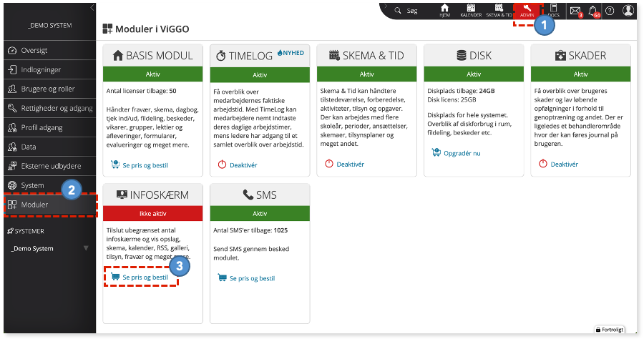Click Deaktivér link in SKADER card

565,164
